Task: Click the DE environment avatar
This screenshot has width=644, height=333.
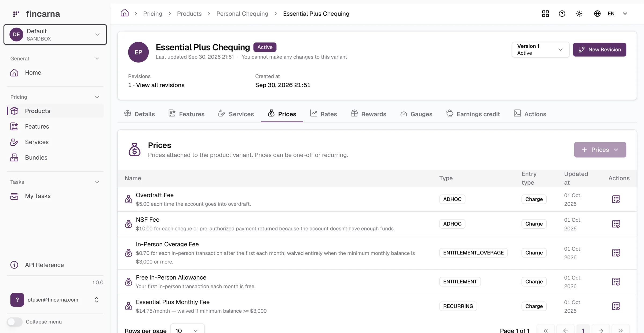Action: (x=16, y=34)
